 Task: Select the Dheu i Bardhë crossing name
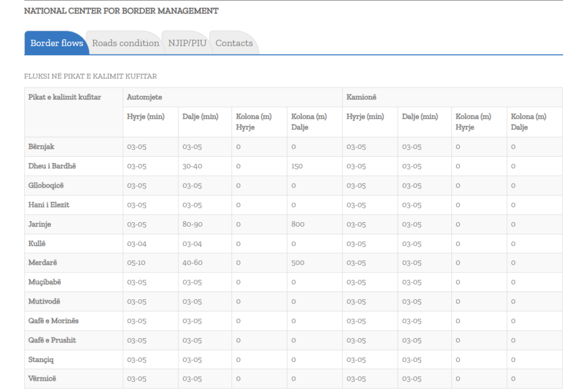(x=52, y=166)
